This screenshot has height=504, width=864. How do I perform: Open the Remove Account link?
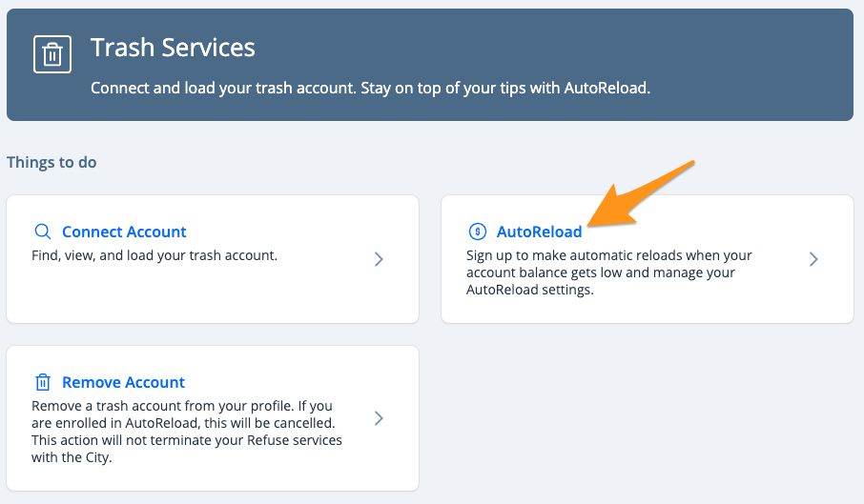point(123,382)
